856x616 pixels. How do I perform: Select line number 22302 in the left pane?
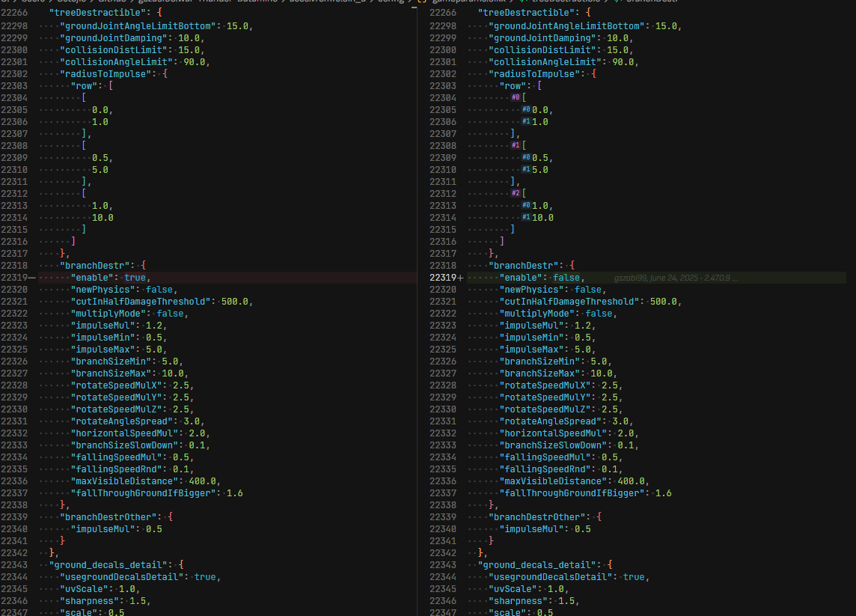(x=14, y=73)
